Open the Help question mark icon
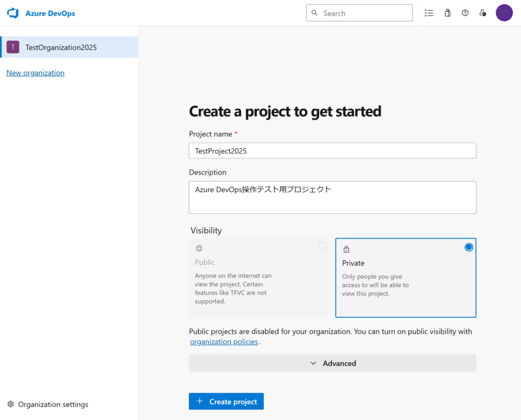The width and height of the screenshot is (521, 420). [x=465, y=13]
